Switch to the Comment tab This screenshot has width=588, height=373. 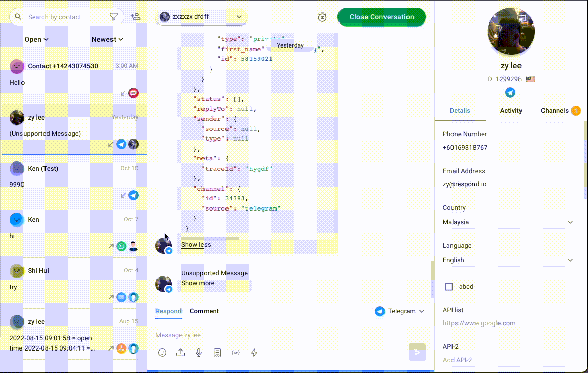pyautogui.click(x=204, y=311)
